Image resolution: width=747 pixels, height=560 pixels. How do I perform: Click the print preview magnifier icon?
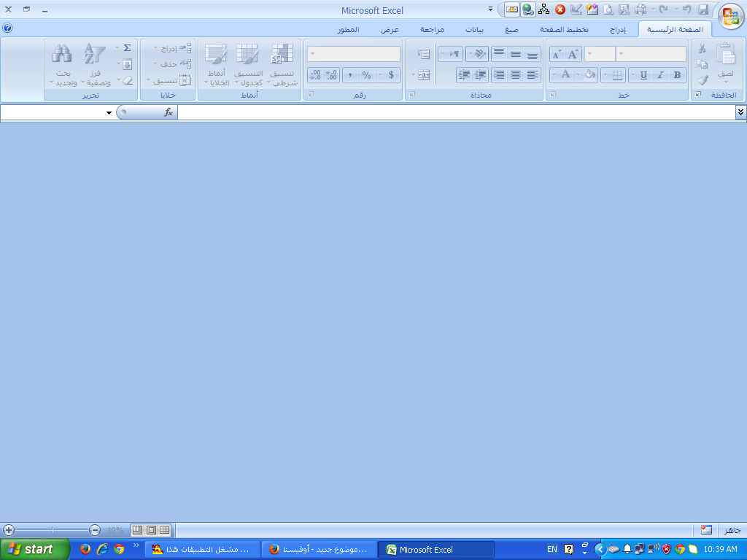click(x=608, y=9)
